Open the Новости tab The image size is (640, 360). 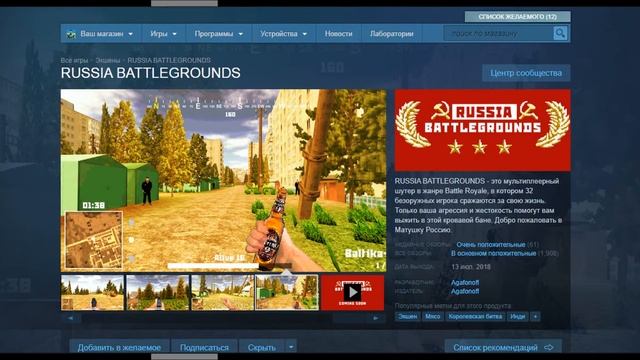coord(338,33)
